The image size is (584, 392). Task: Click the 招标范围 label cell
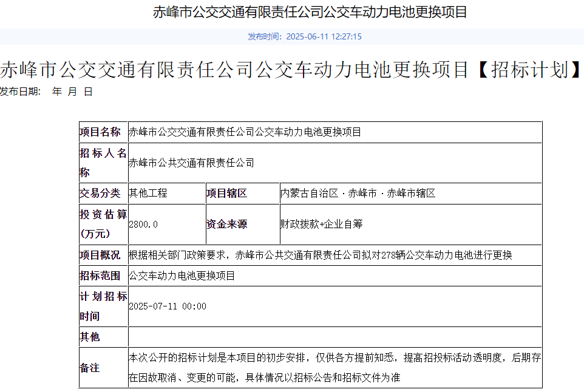pyautogui.click(x=103, y=276)
